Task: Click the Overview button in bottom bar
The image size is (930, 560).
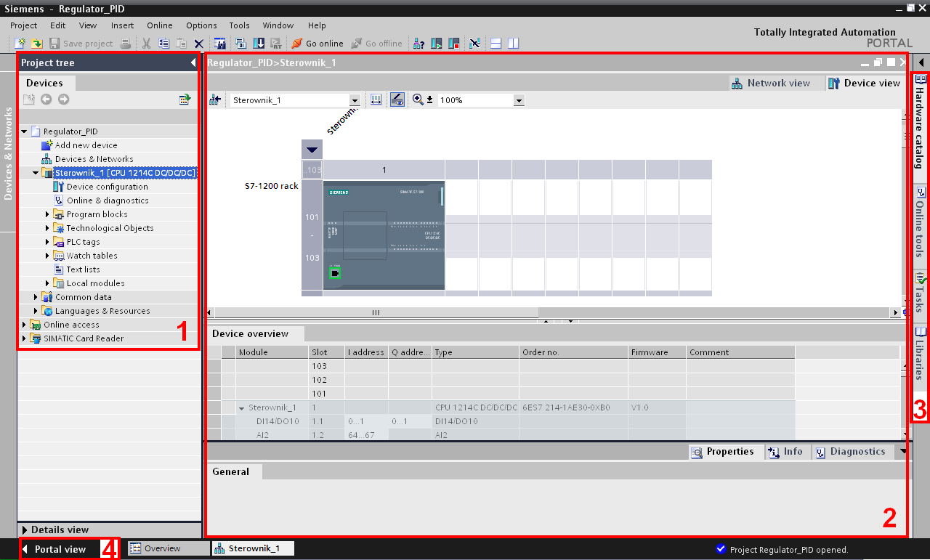Action: (x=169, y=549)
